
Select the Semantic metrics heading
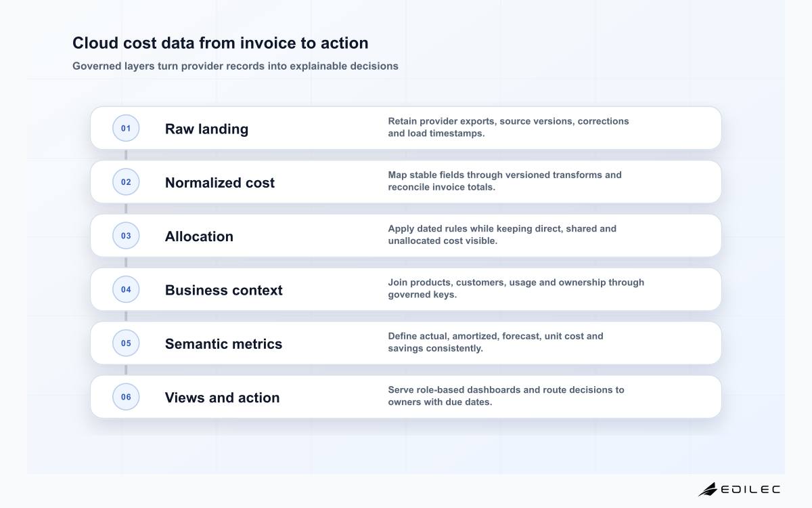(x=223, y=343)
